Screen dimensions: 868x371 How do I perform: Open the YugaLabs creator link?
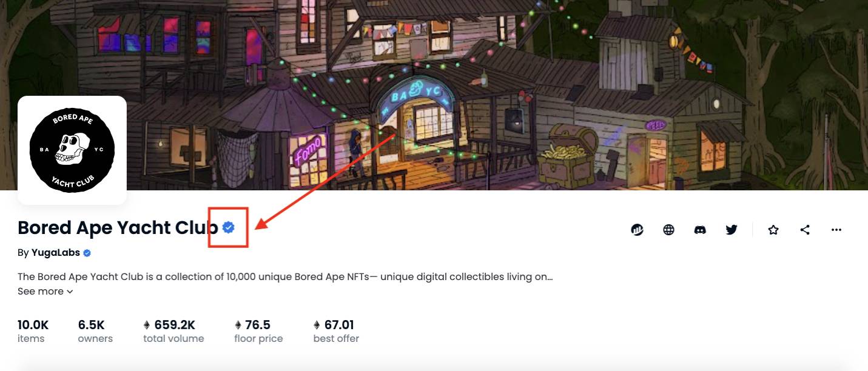coord(56,253)
